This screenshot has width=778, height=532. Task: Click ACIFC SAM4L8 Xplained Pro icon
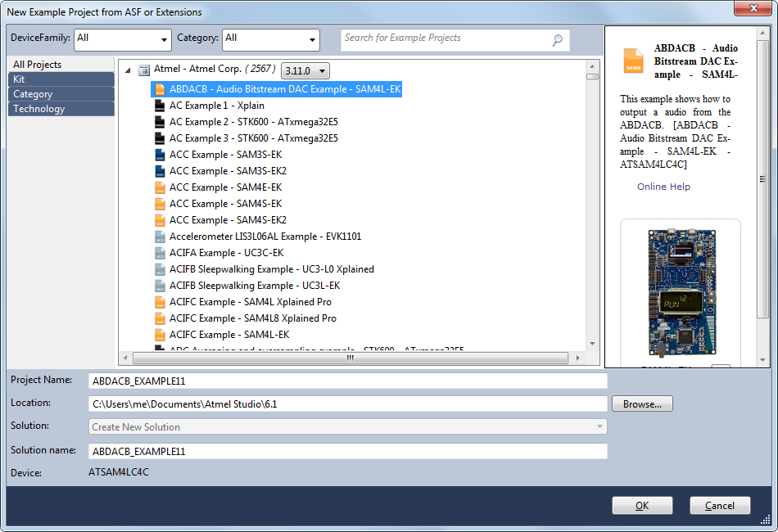tap(160, 318)
